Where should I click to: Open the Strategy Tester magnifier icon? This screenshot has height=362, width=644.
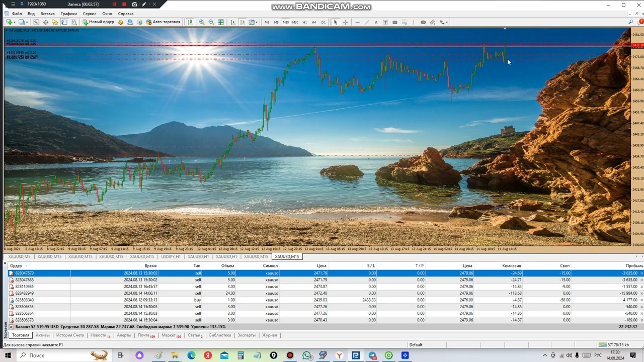pyautogui.click(x=74, y=22)
